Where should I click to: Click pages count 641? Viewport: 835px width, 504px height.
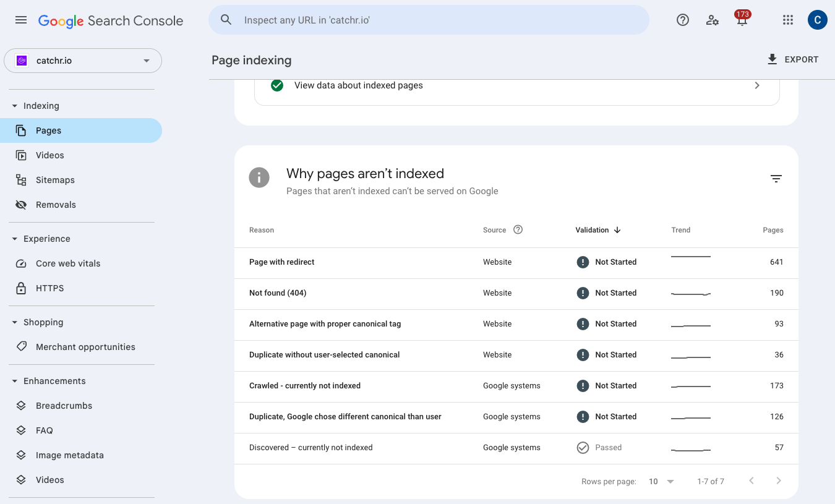(x=777, y=262)
